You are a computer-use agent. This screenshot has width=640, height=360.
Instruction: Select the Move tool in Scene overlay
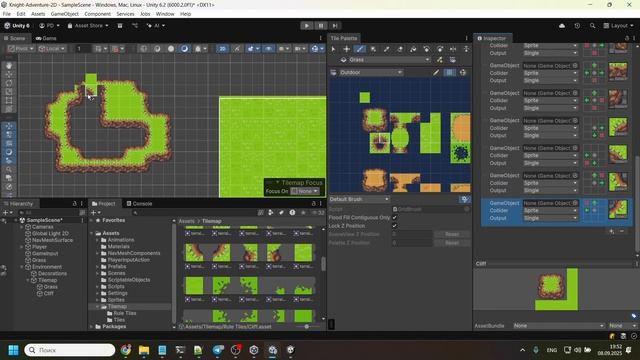(x=9, y=74)
